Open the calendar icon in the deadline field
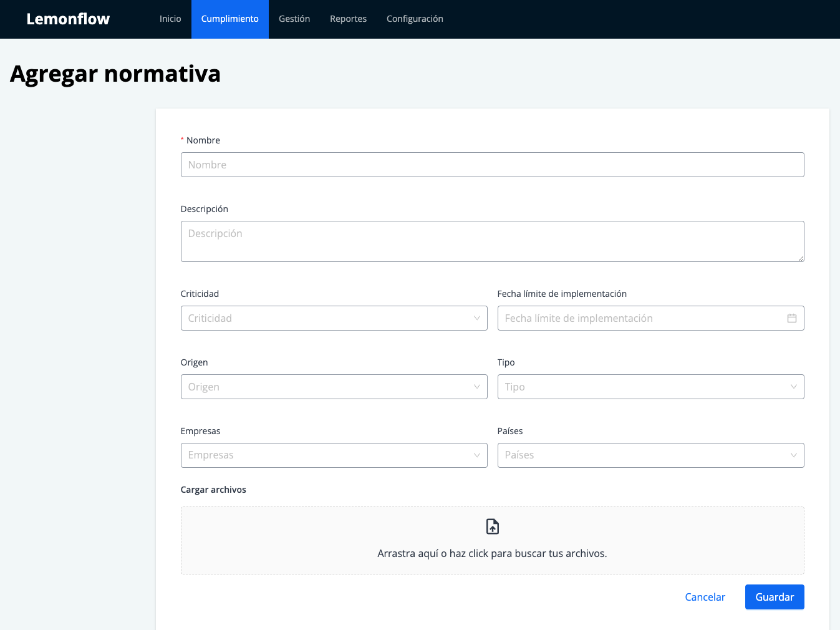 (x=792, y=318)
